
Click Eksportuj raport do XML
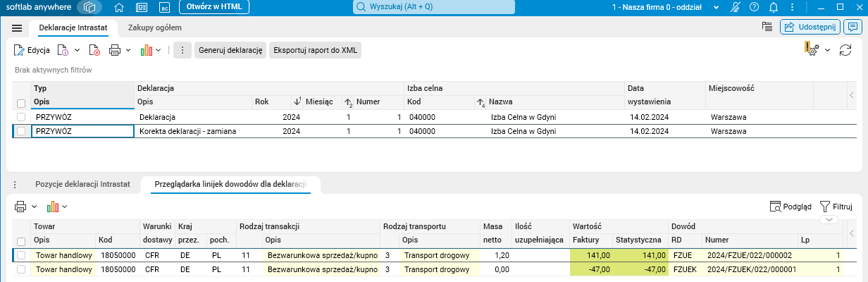point(316,51)
